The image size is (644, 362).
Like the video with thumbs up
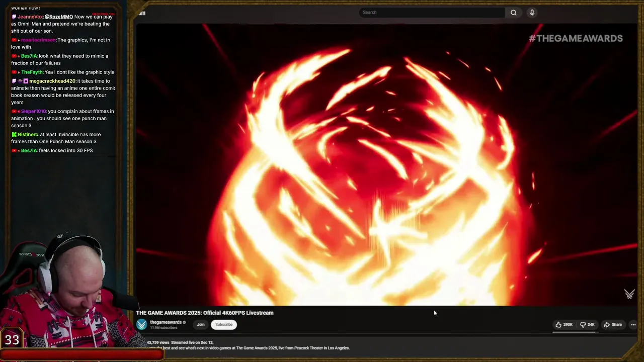[x=564, y=325]
